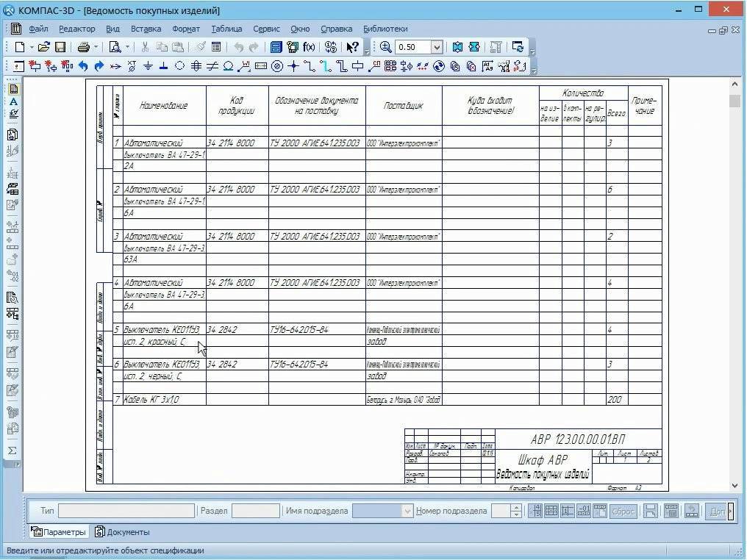Click the scissors Cut icon

[146, 47]
